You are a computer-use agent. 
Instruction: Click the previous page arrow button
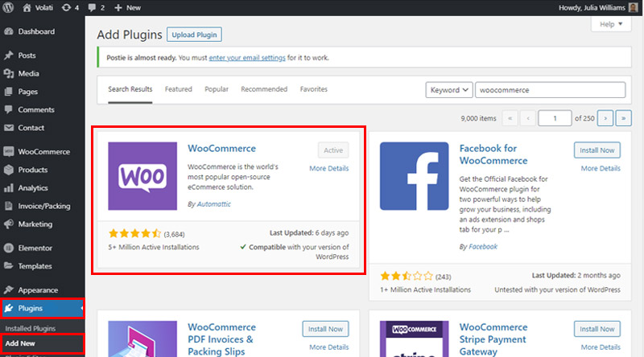(528, 118)
